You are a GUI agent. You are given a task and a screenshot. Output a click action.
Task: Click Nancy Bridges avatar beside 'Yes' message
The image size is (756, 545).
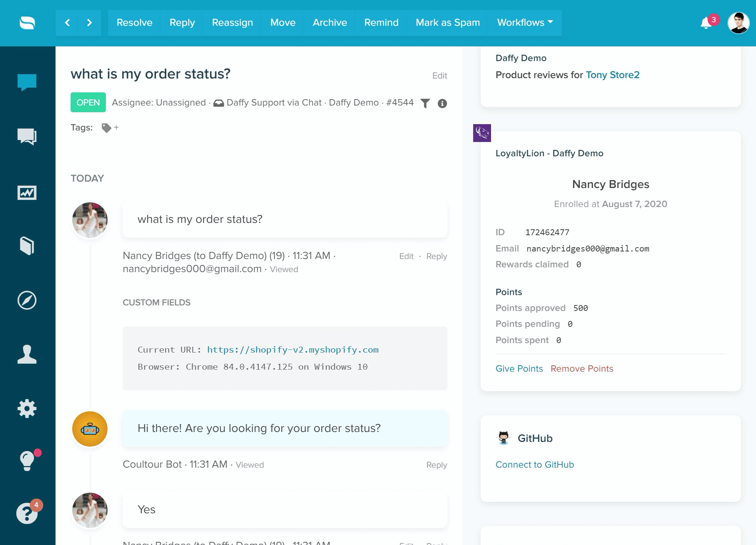[x=90, y=510]
